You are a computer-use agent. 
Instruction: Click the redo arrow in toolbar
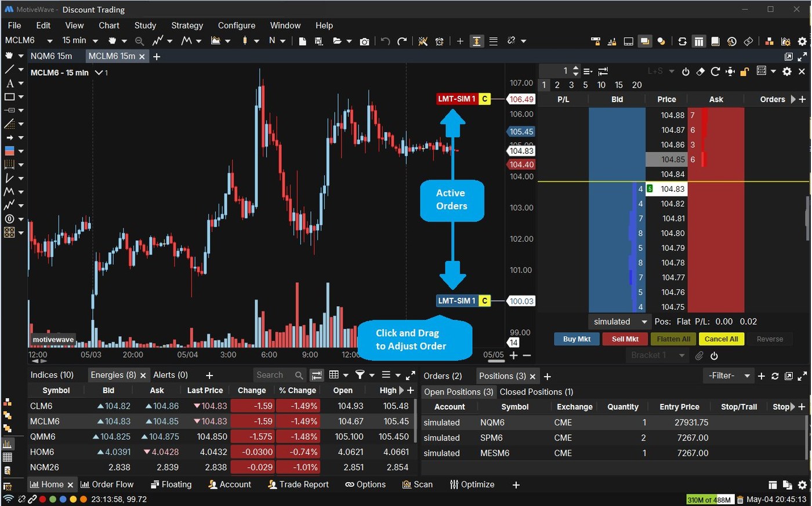(402, 41)
